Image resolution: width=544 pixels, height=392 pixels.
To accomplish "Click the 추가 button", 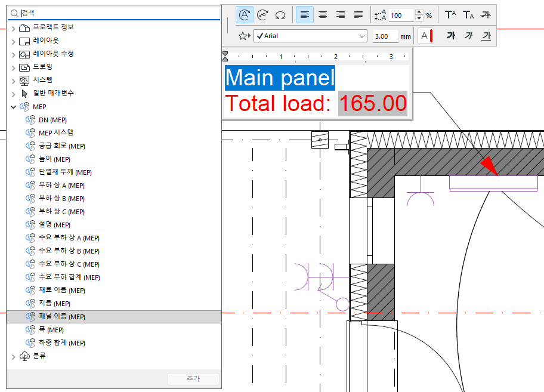I will (x=193, y=379).
